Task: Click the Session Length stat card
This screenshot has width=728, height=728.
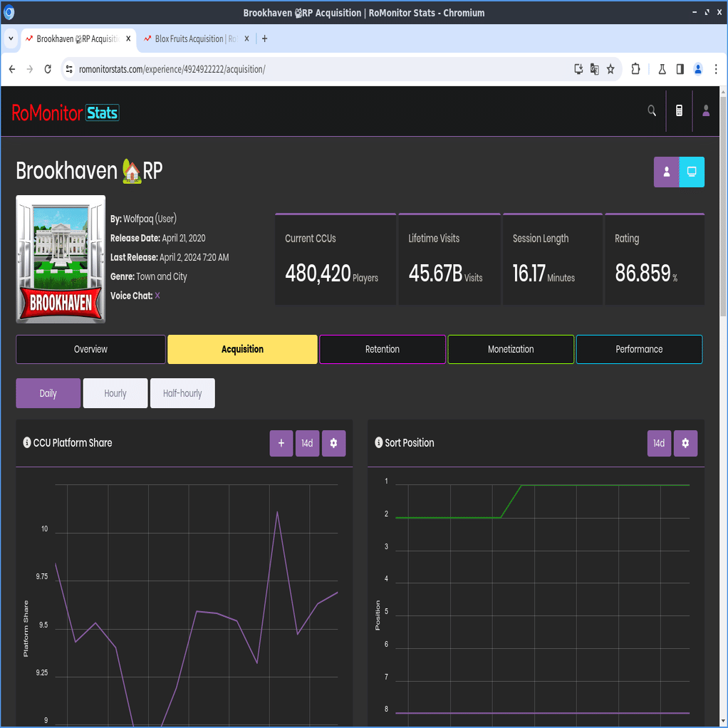Action: [553, 259]
